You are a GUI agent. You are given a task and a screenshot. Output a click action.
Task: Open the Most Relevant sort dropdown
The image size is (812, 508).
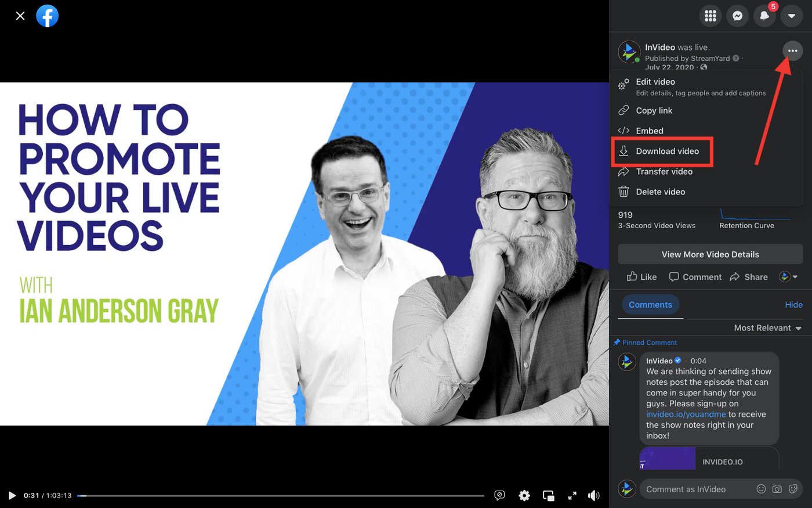(767, 328)
